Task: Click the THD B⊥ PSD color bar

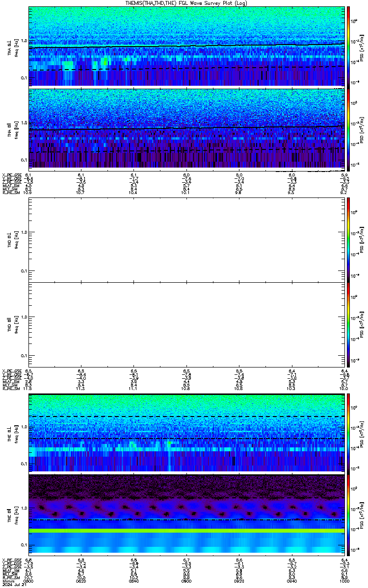Action: coord(348,240)
